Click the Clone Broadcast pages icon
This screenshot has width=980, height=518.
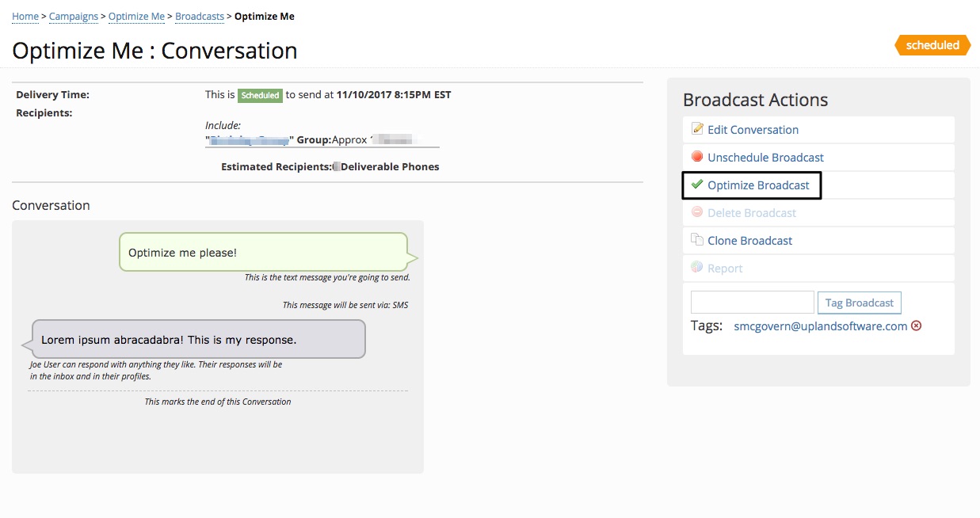[697, 240]
